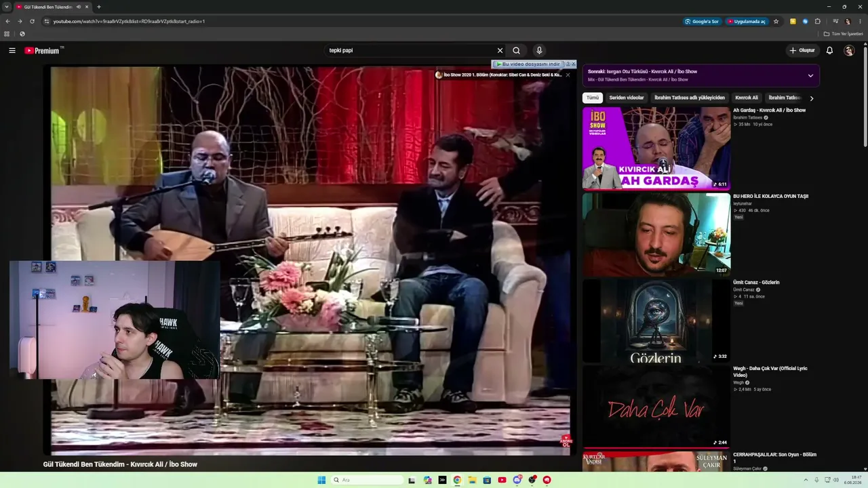Open Discord from the taskbar

tap(517, 480)
